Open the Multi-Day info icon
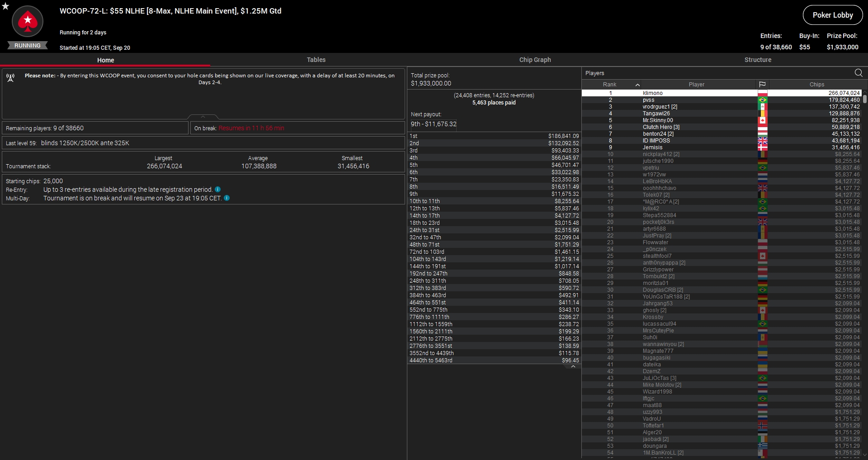The width and height of the screenshot is (868, 460). (227, 198)
